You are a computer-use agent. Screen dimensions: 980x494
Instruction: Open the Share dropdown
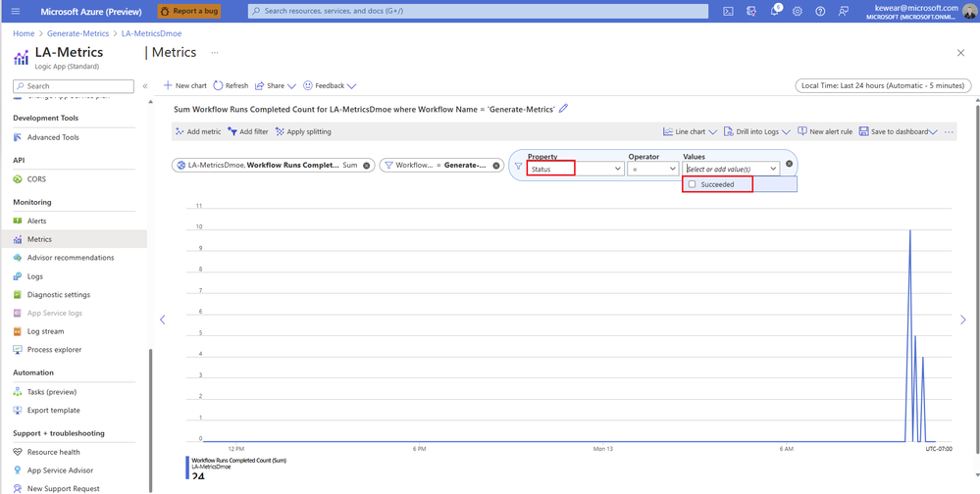pyautogui.click(x=275, y=85)
